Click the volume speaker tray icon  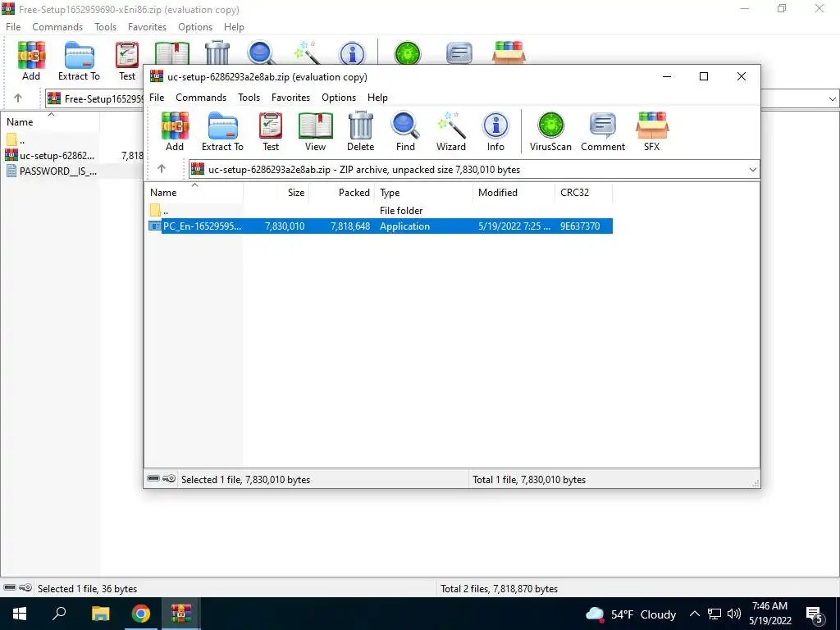734,614
